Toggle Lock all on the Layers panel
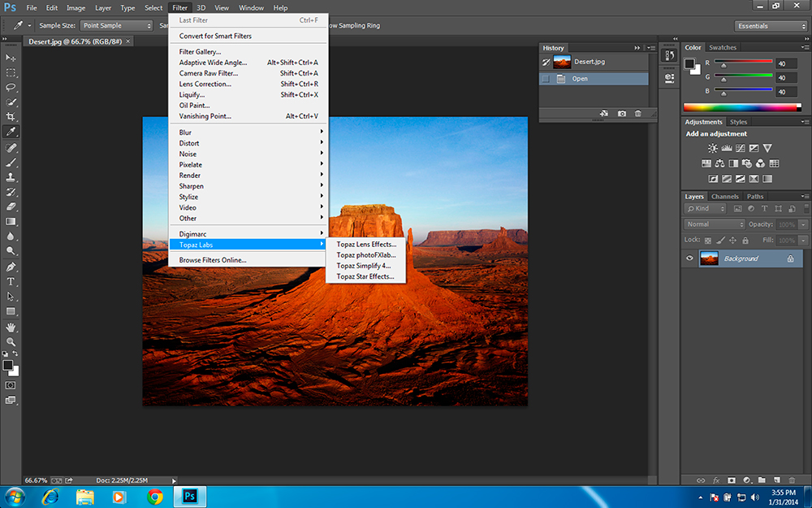This screenshot has height=508, width=812. [x=745, y=241]
